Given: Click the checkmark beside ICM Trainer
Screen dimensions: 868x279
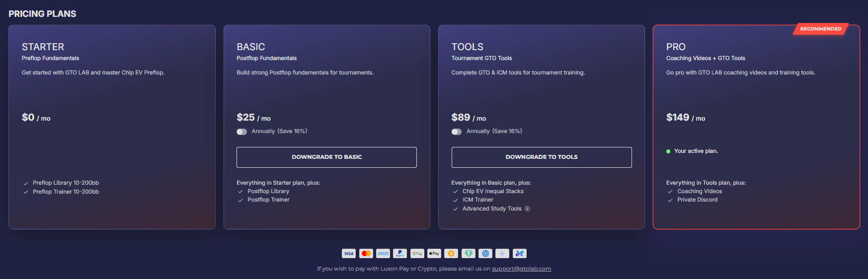Looking at the screenshot, I should click(x=456, y=200).
